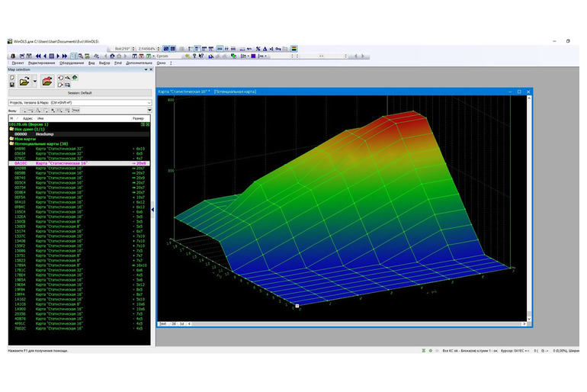Switch to the 3d tab of map window

coord(181,324)
